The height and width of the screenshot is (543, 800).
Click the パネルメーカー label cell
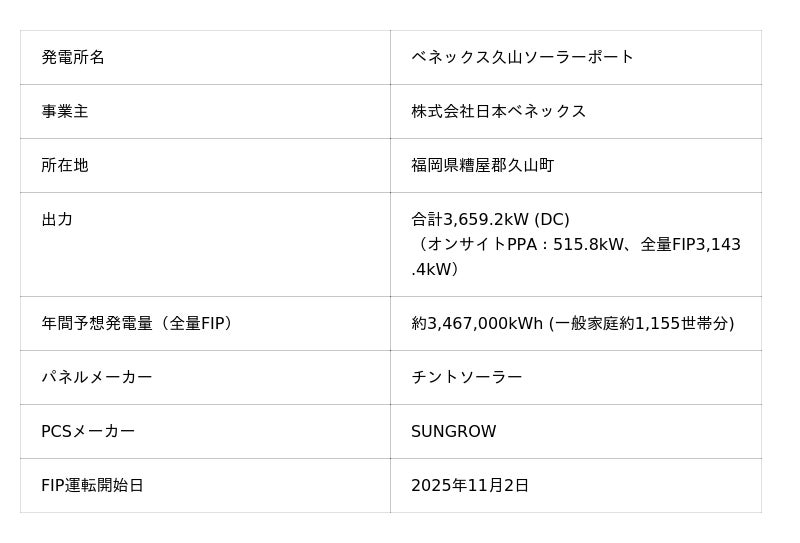point(97,377)
